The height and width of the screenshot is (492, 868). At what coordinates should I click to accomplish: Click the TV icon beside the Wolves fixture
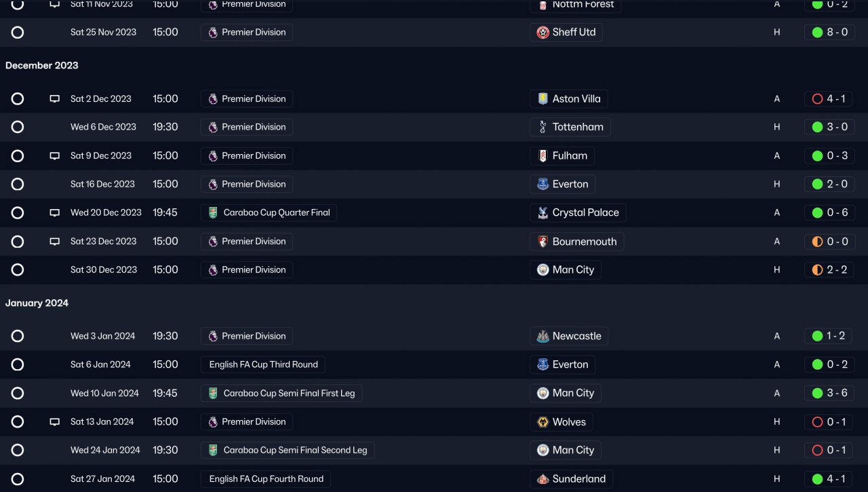[x=55, y=422]
